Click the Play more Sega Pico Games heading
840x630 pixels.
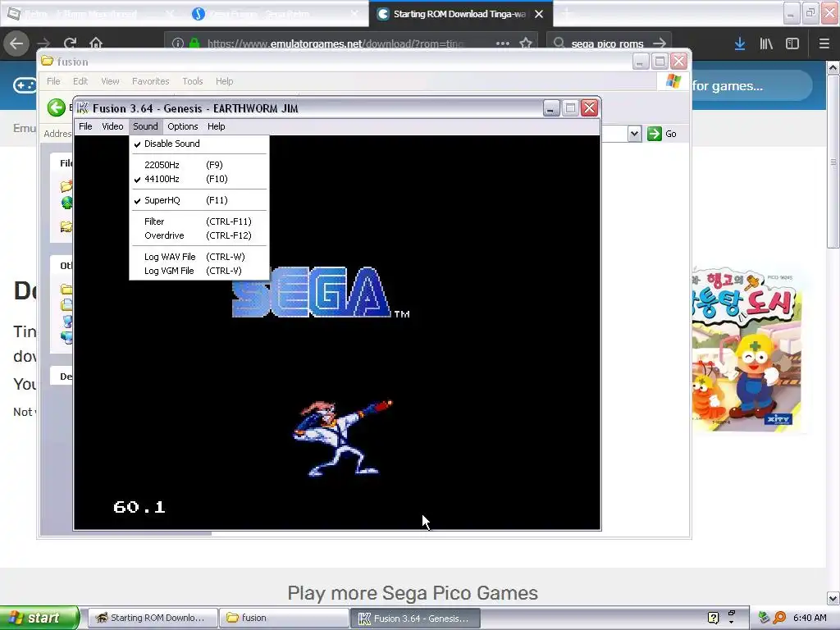click(413, 593)
